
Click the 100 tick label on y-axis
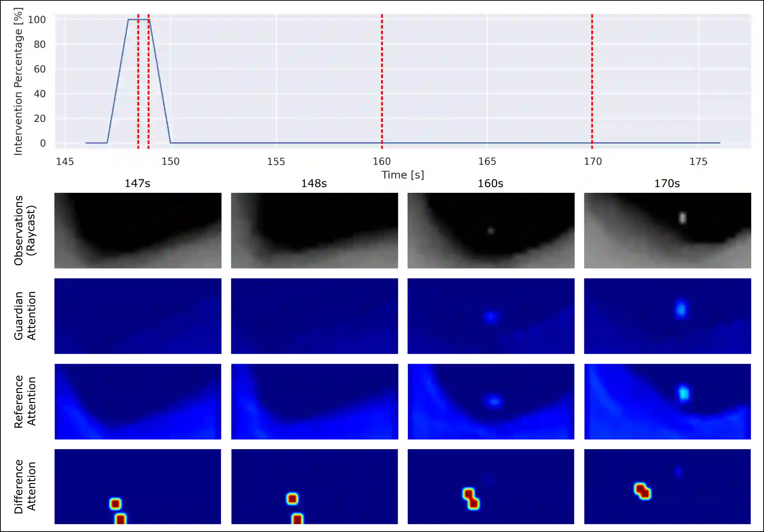pos(37,20)
